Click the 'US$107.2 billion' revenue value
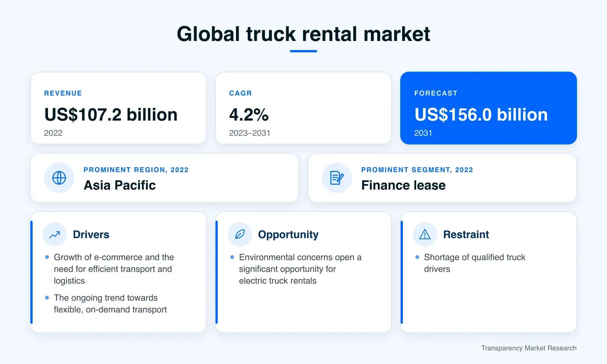 (111, 115)
